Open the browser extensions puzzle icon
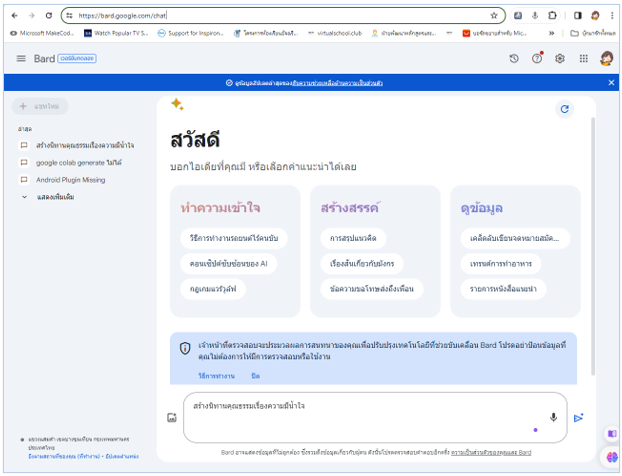This screenshot has width=622, height=476. point(552,15)
